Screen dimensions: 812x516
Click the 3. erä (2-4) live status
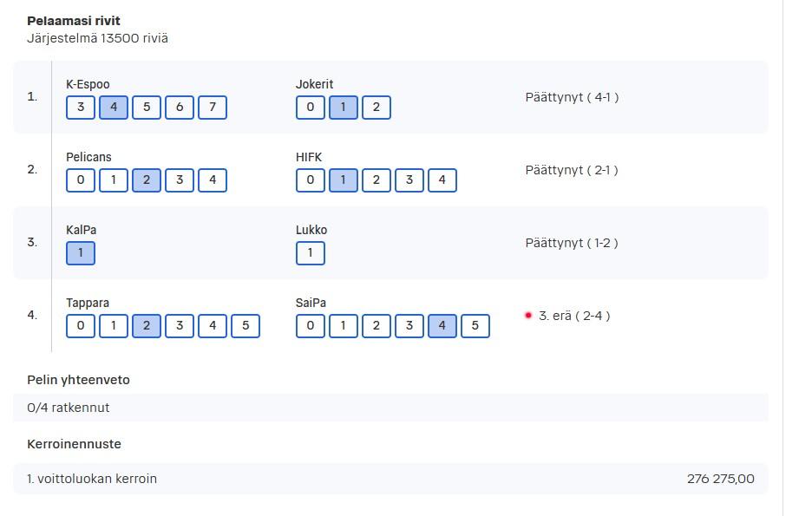pyautogui.click(x=574, y=316)
